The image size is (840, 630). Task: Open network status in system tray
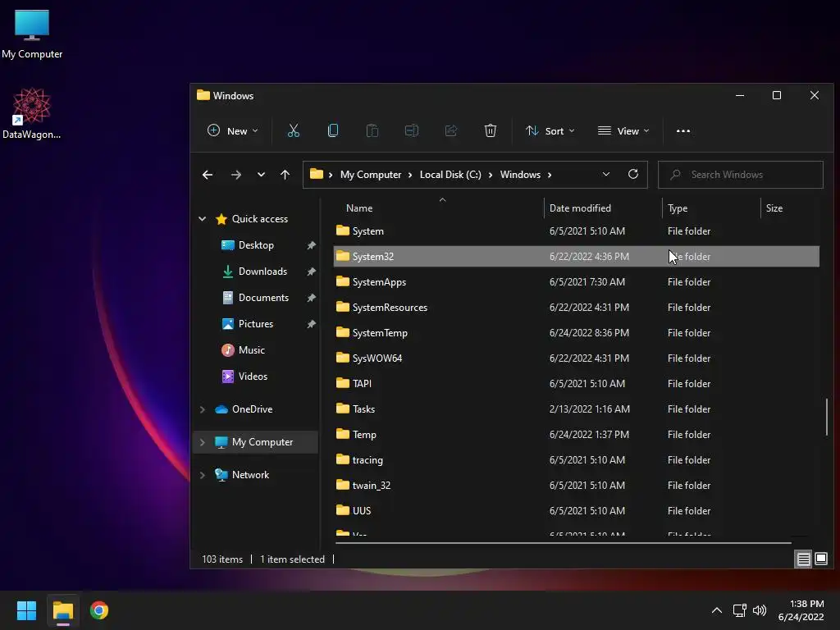740,610
